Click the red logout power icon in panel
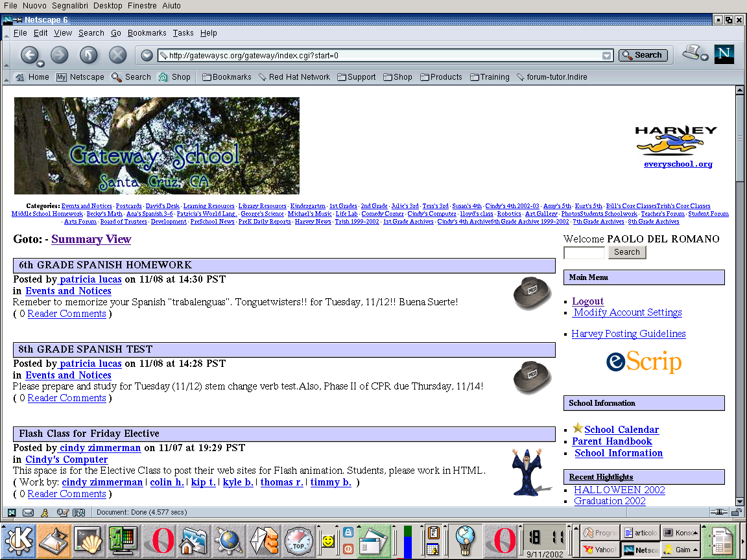Screen dimensions: 747x560 point(348,549)
